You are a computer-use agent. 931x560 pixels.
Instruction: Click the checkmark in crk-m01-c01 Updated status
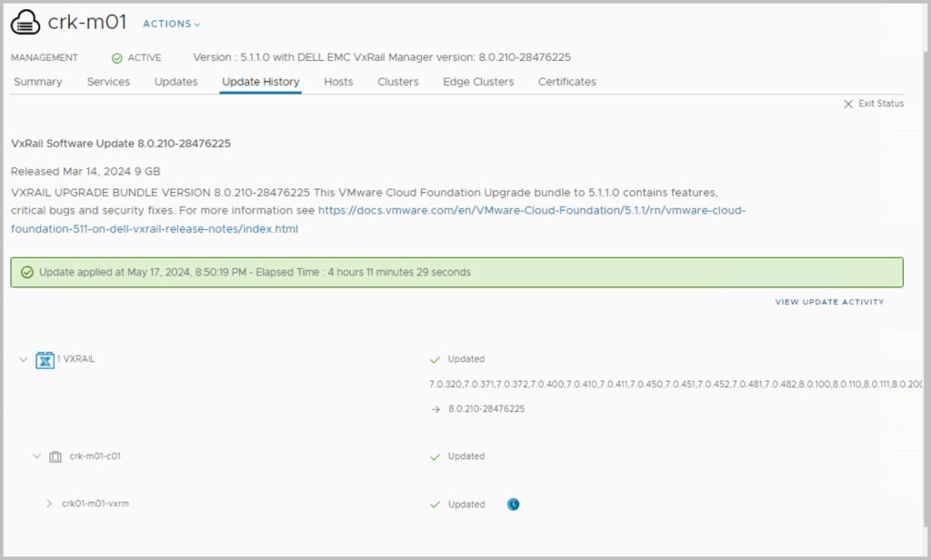click(435, 456)
